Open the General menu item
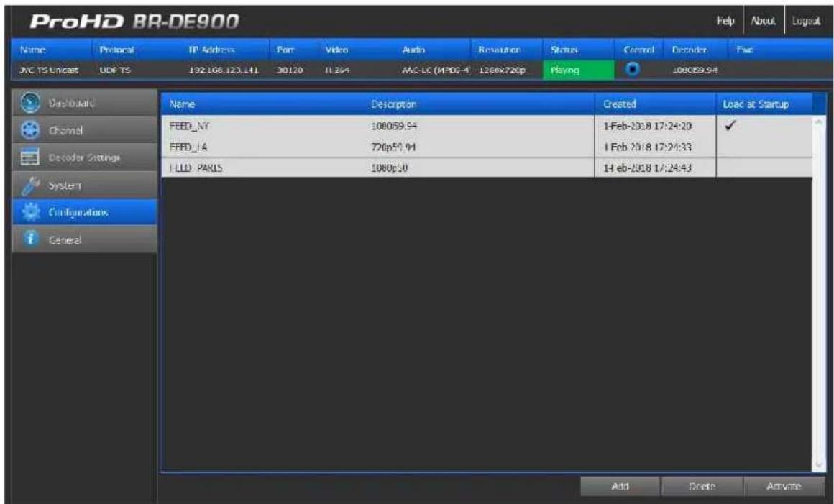 tap(85, 239)
